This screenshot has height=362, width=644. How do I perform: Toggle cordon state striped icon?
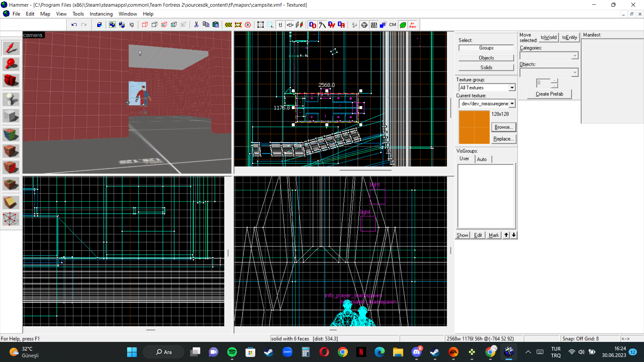(228, 25)
